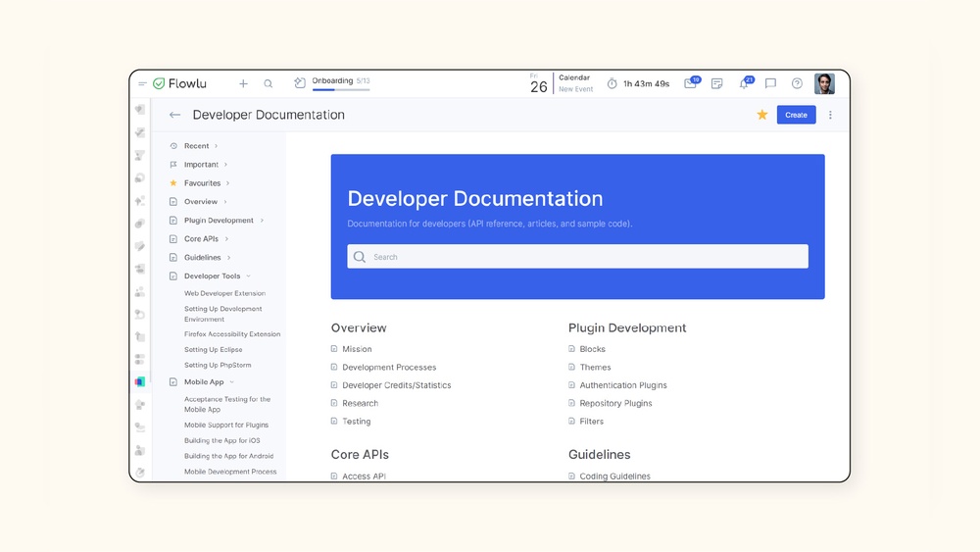
Task: Open the search magnifier icon in header
Action: click(x=269, y=84)
